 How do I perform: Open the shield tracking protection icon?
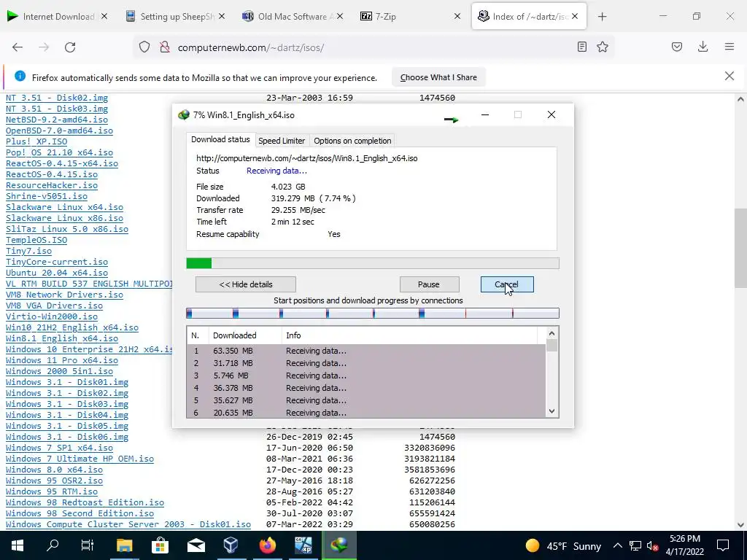tap(144, 47)
